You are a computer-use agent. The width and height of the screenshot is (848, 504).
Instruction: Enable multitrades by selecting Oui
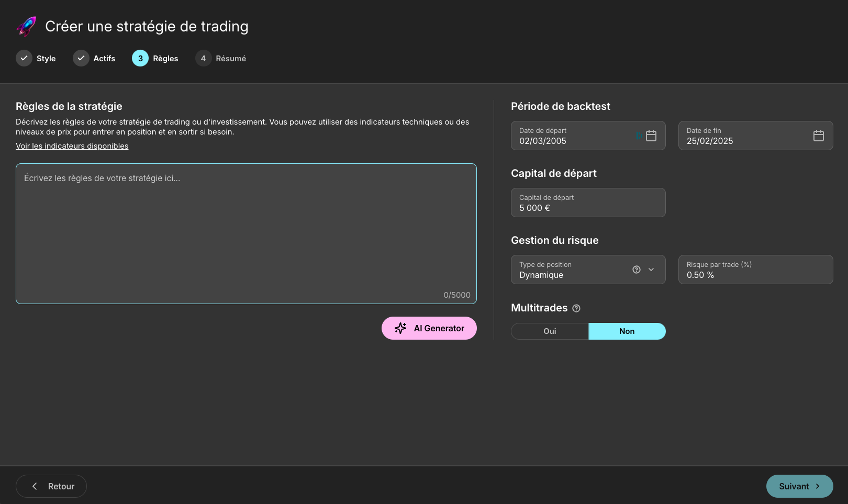[x=550, y=331]
